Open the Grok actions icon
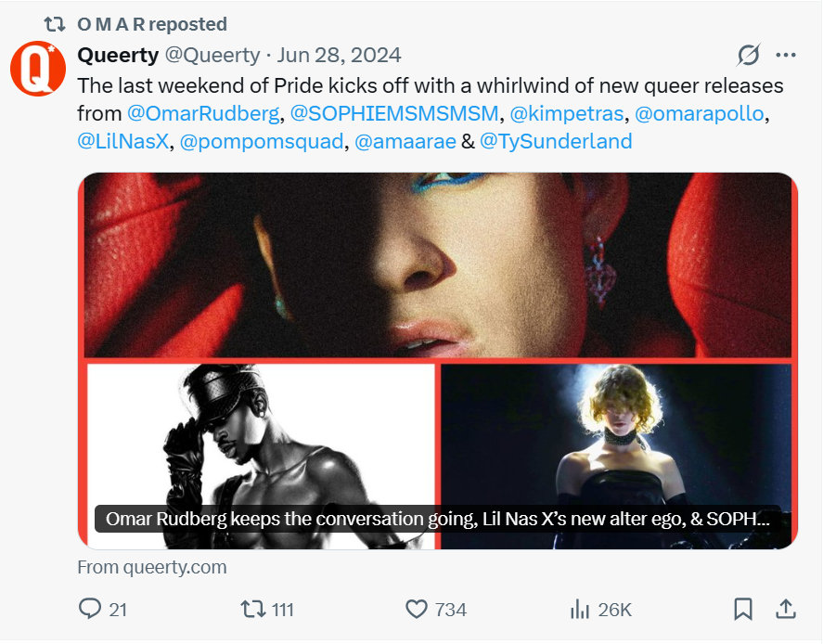823x644 pixels. tap(748, 56)
